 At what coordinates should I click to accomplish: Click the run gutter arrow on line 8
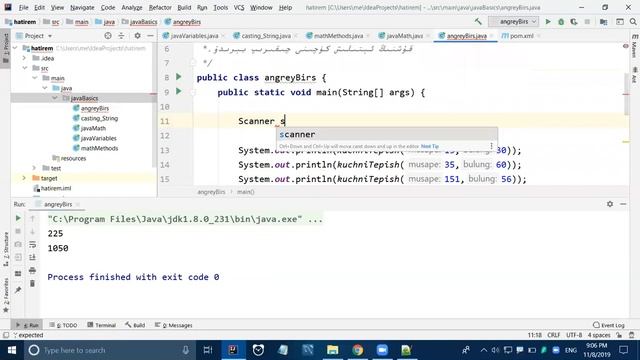pyautogui.click(x=178, y=77)
